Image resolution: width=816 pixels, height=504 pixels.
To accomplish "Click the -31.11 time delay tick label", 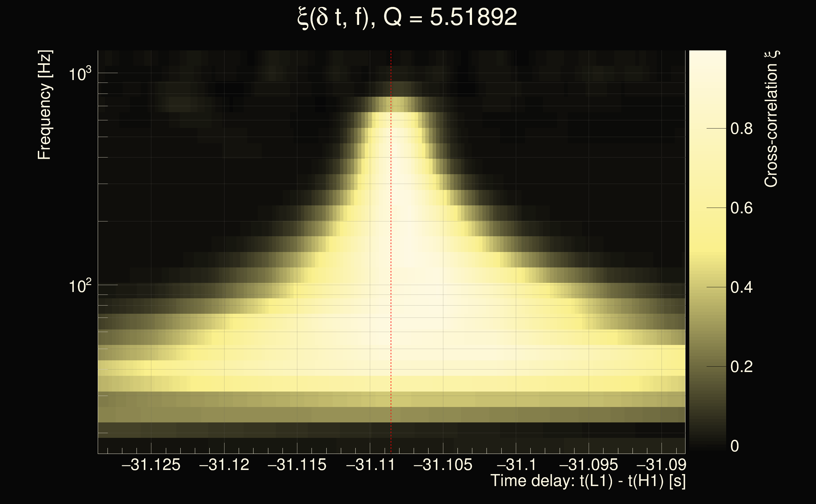I will pos(370,465).
